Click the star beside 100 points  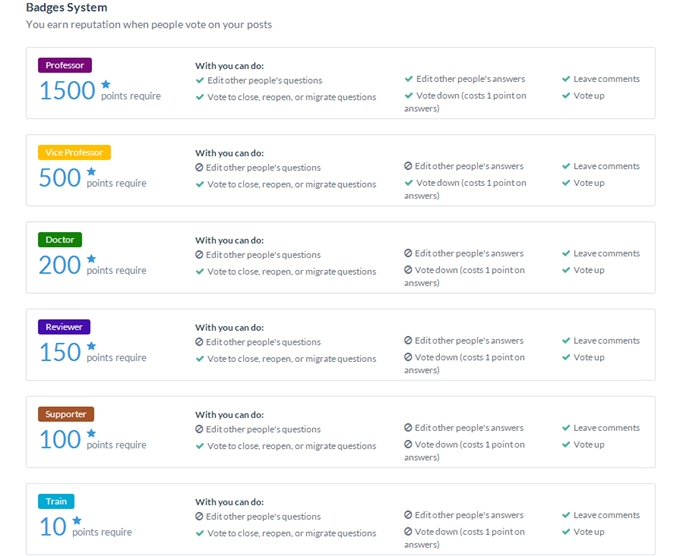92,433
